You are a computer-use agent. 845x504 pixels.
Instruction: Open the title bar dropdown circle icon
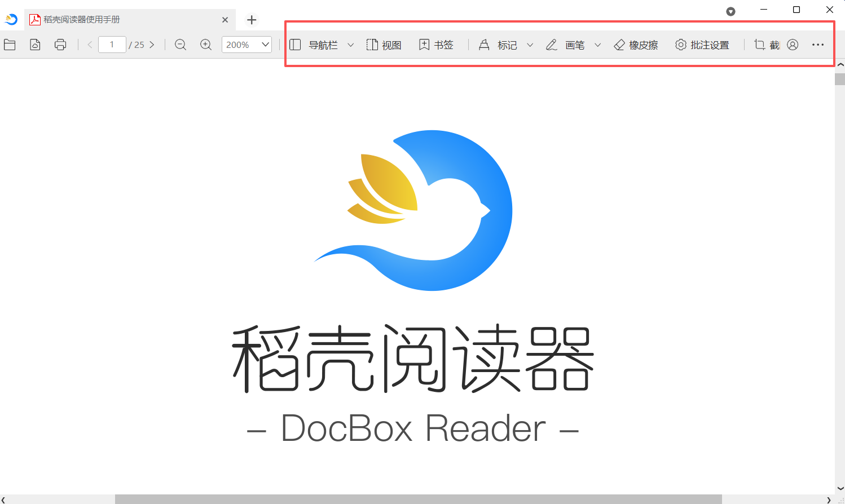tap(730, 11)
